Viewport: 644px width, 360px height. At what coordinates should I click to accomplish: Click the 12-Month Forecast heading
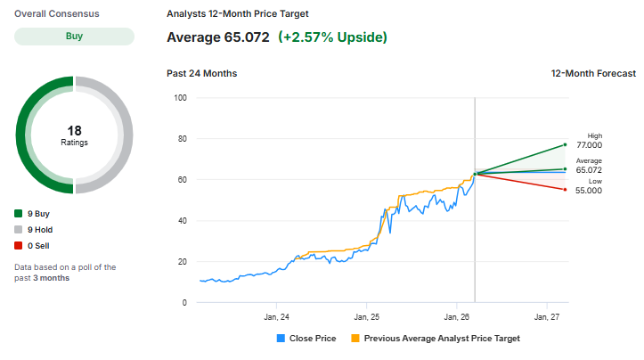tap(593, 73)
